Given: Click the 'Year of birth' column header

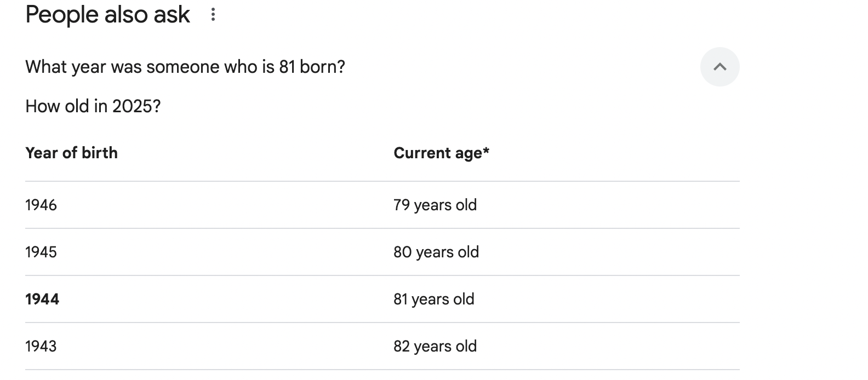Looking at the screenshot, I should (x=71, y=153).
